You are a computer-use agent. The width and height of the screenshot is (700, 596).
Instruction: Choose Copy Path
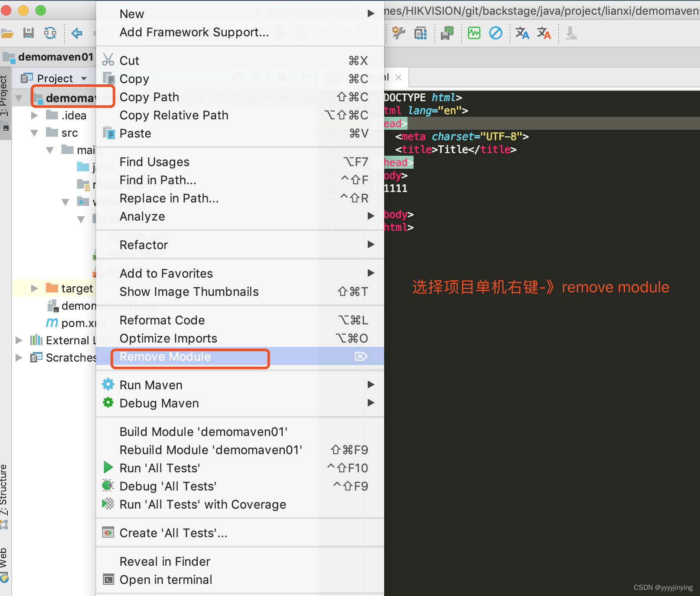coord(240,97)
